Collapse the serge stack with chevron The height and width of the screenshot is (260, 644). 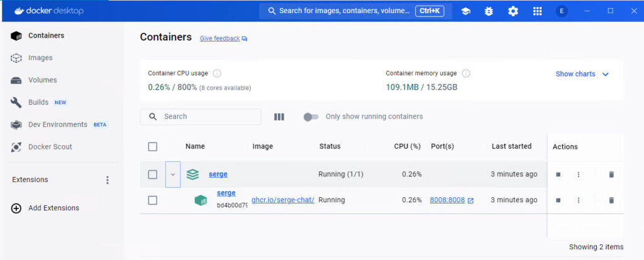[x=172, y=175]
